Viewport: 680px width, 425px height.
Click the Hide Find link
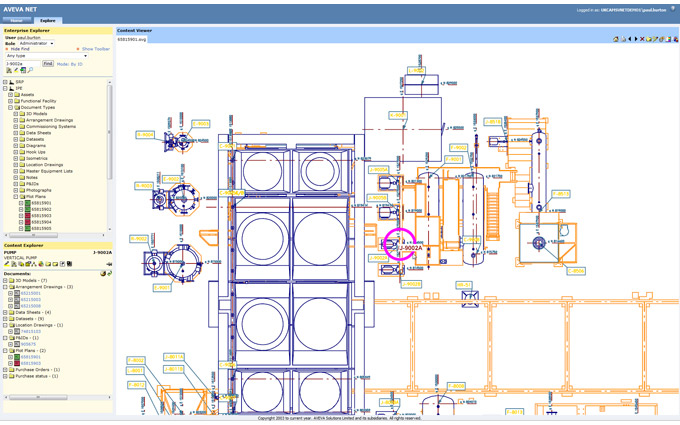click(x=20, y=49)
